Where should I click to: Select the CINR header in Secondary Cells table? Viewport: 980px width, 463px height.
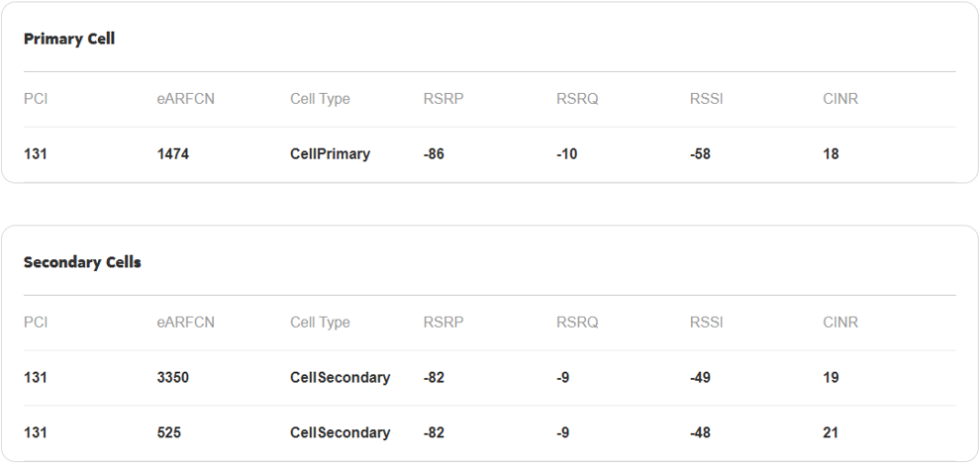840,323
